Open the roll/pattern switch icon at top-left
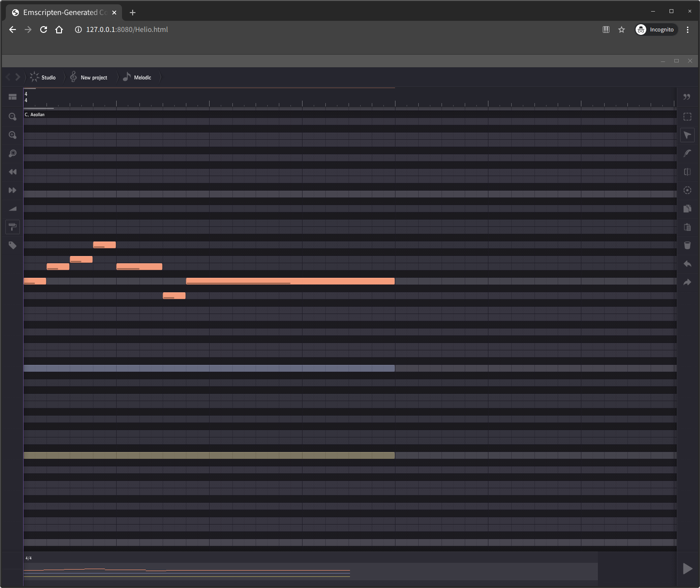The width and height of the screenshot is (700, 588). (13, 97)
